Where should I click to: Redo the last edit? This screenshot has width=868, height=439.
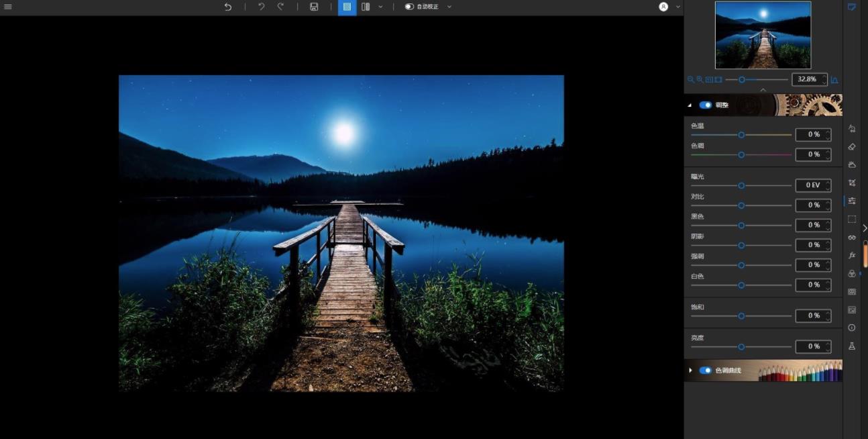(280, 7)
